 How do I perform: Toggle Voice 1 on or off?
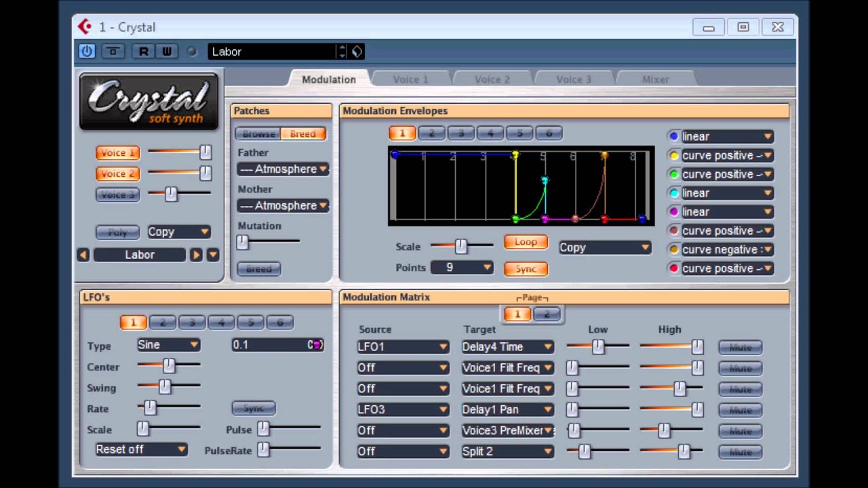[x=117, y=153]
